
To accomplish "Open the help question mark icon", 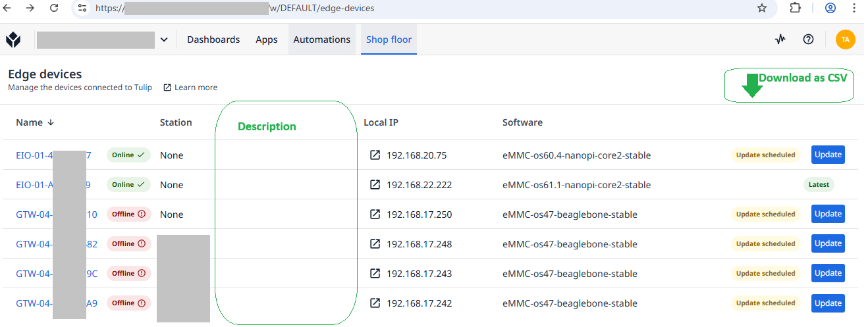I will click(808, 39).
